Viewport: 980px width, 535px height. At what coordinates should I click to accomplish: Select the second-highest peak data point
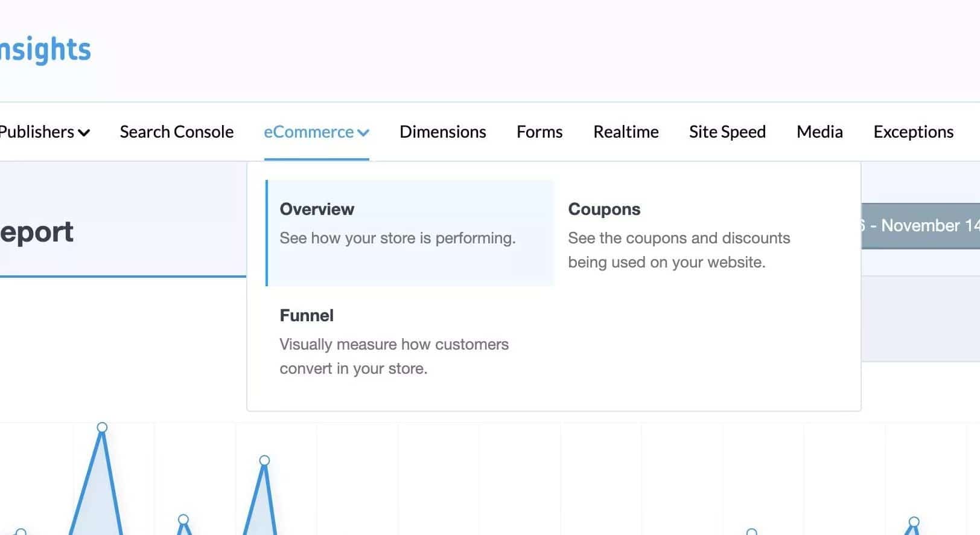[x=264, y=460]
